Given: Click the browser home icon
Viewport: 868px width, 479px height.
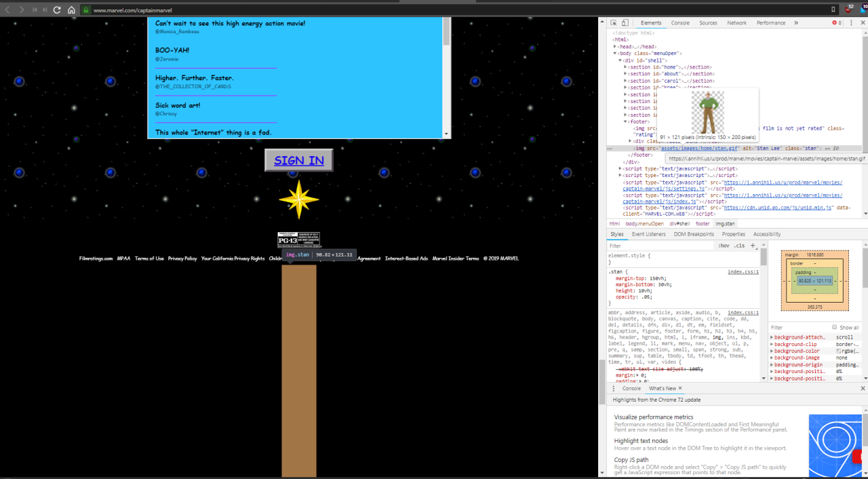Looking at the screenshot, I should point(71,10).
